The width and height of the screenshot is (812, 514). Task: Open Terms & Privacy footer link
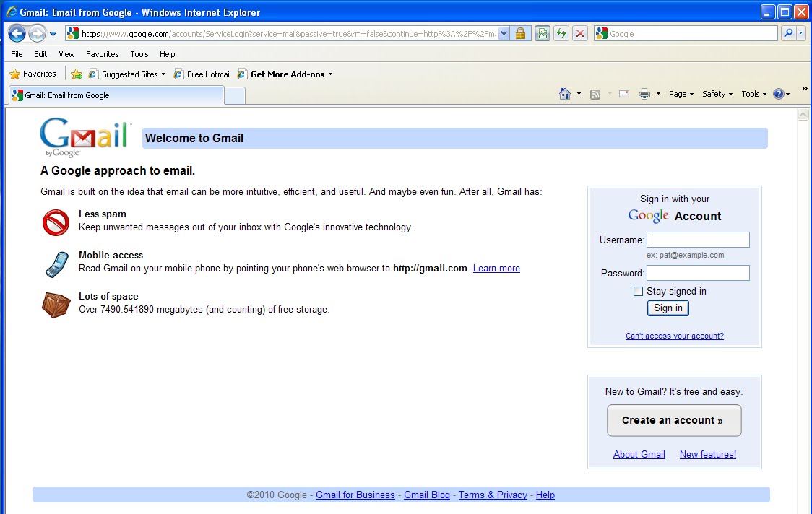[493, 495]
